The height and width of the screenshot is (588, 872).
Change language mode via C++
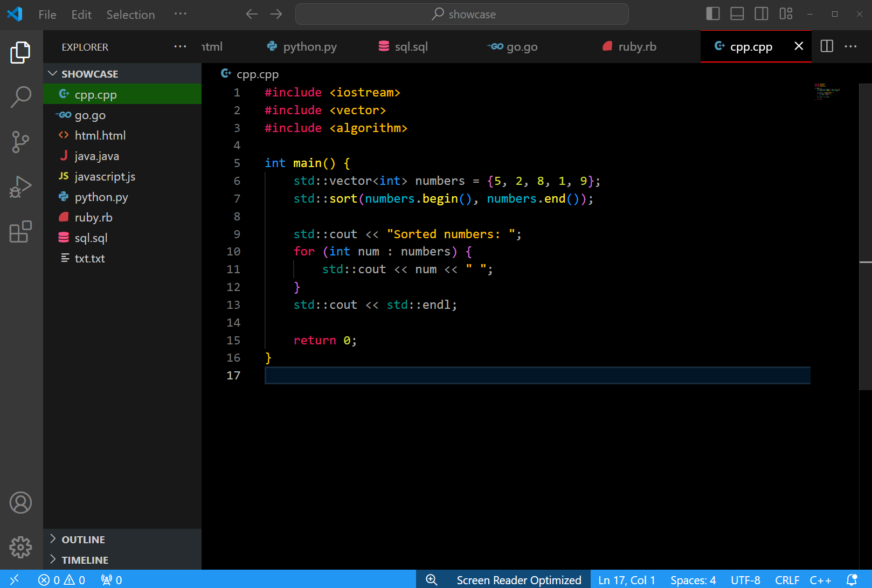[820, 580]
